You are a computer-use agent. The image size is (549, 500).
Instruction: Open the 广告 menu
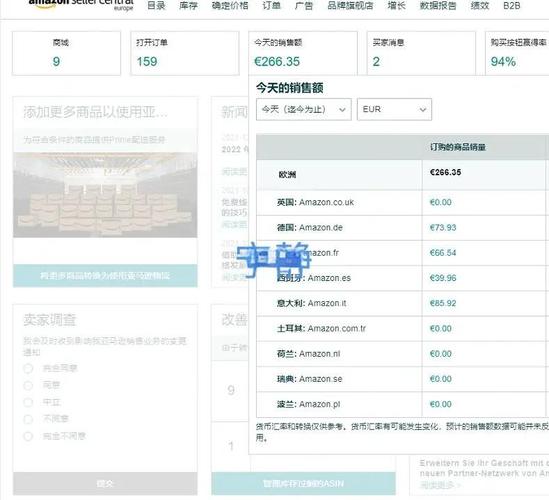point(304,5)
